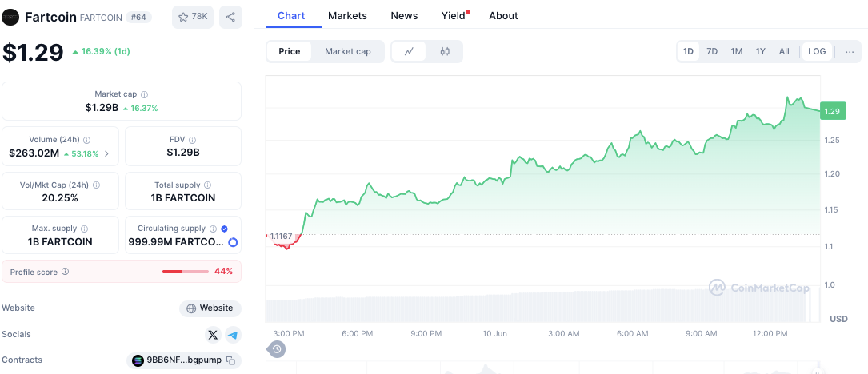Add Fartcoin to watchlist via star button

193,17
